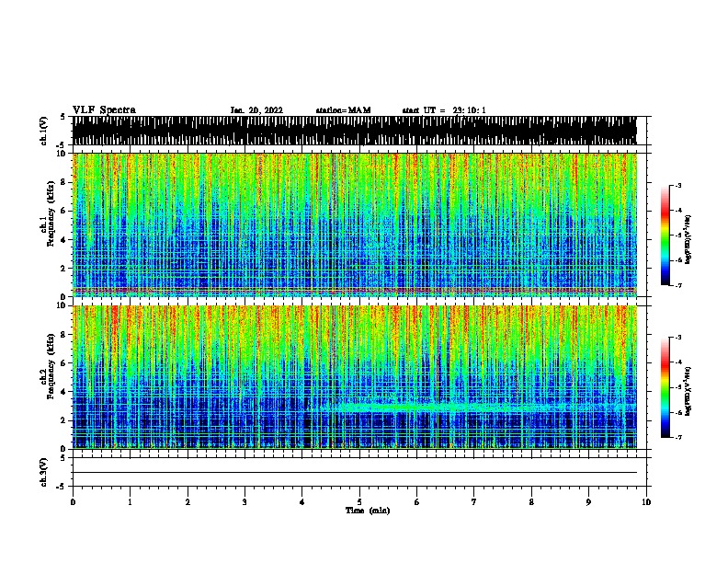Click the "10" label on the time axis
The image size is (728, 563).
[x=646, y=502]
